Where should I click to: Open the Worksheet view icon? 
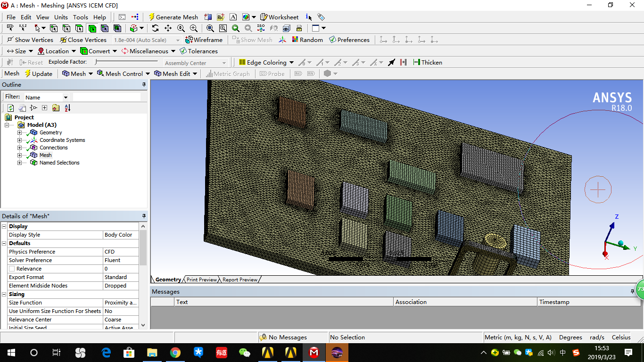tap(264, 17)
